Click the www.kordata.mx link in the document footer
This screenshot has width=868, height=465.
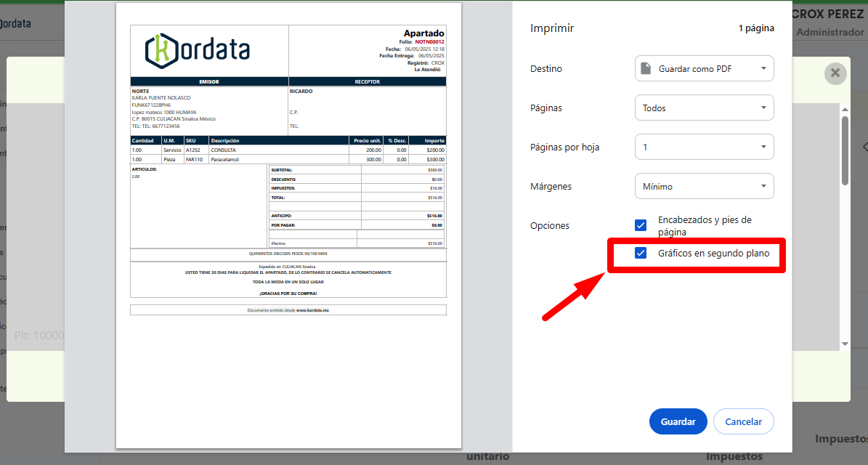(x=313, y=310)
